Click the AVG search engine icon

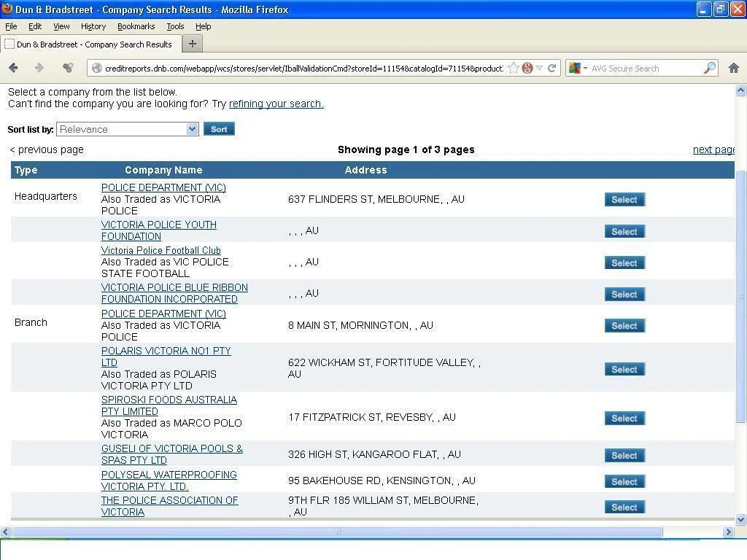[575, 68]
